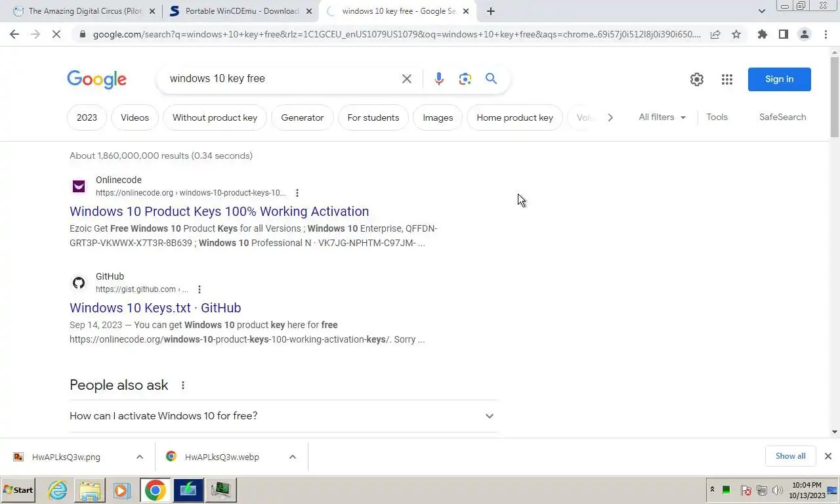The image size is (840, 504).
Task: Open SafeSearch settings
Action: coord(782,117)
